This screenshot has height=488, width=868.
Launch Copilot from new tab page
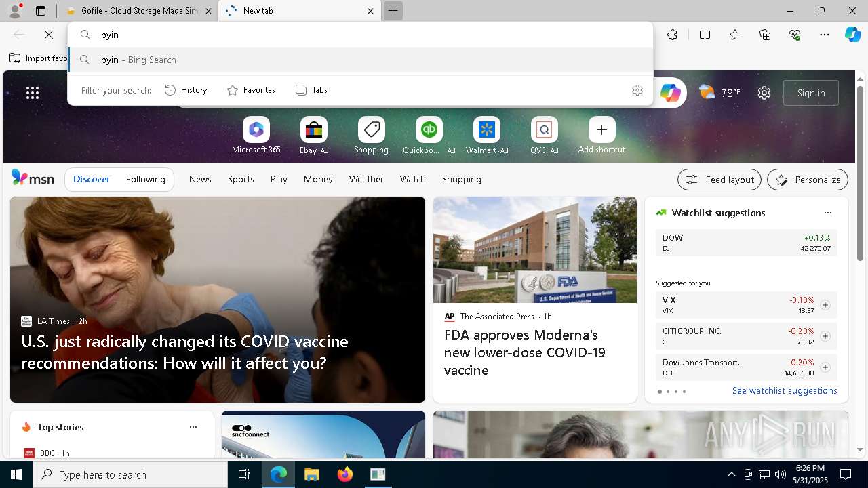coord(670,93)
